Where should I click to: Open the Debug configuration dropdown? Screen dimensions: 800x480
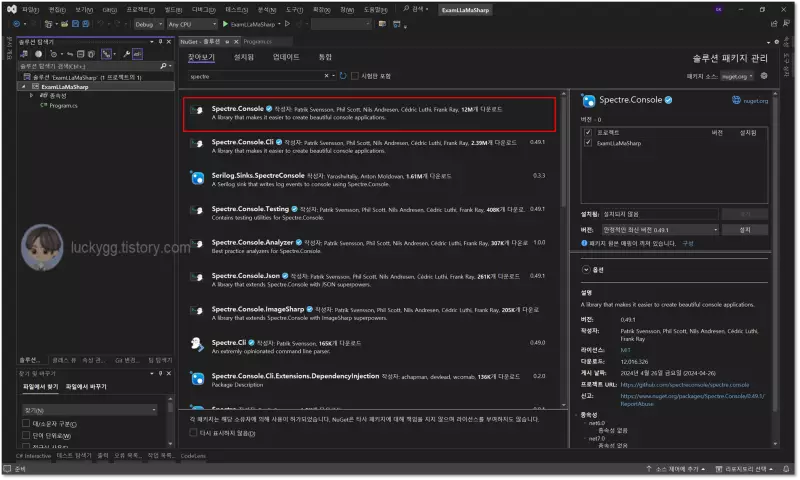(x=148, y=24)
